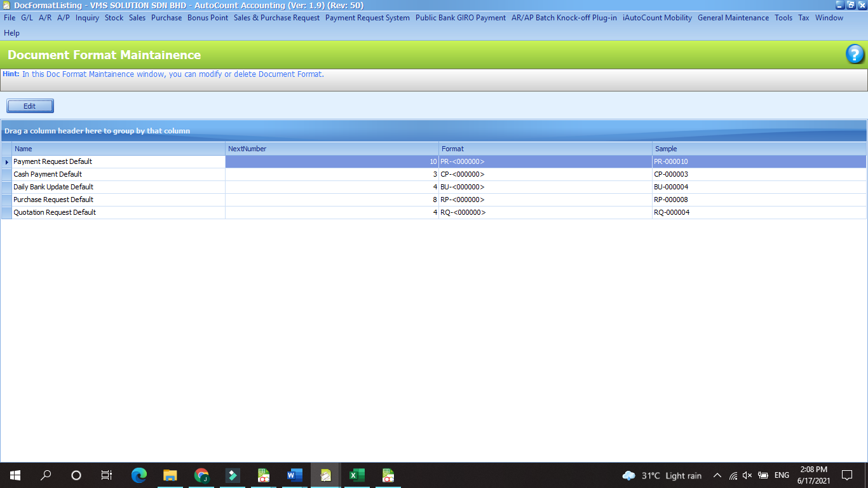Switch to Excel in the taskbar

(x=356, y=475)
